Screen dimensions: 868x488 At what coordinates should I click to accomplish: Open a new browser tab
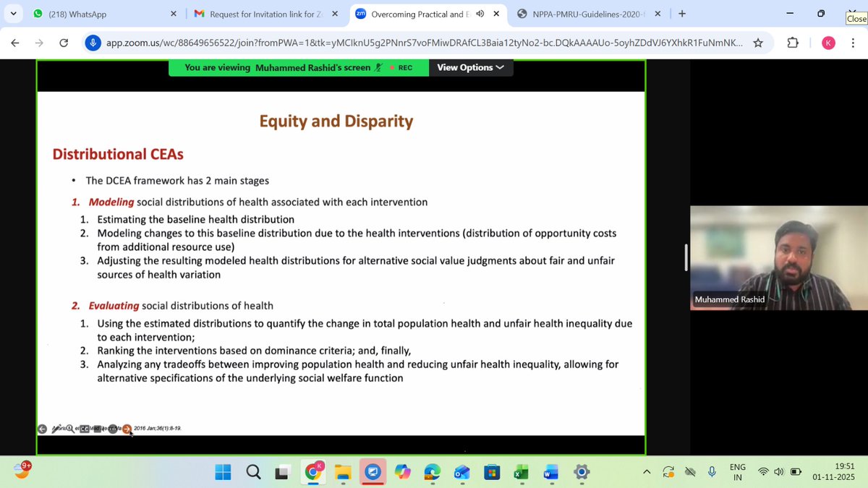[681, 14]
